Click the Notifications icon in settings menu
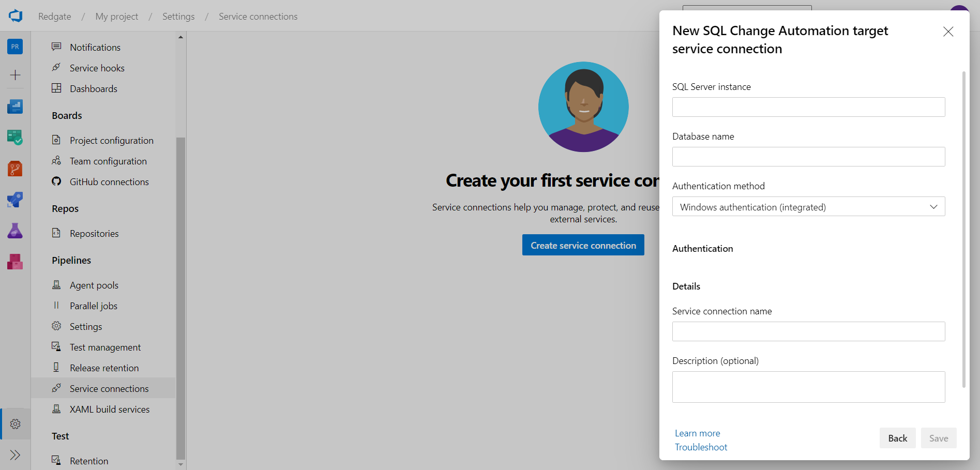The width and height of the screenshot is (980, 470). click(x=56, y=47)
